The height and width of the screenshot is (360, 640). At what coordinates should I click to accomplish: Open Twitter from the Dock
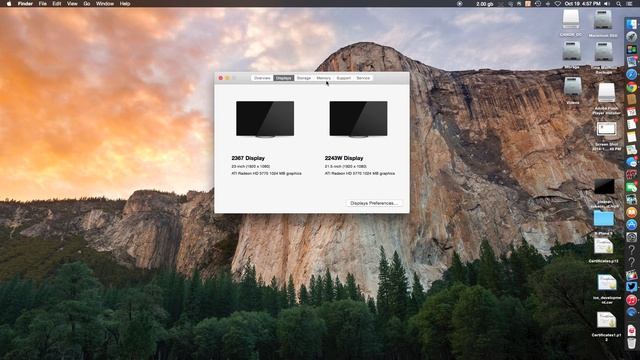click(x=631, y=287)
